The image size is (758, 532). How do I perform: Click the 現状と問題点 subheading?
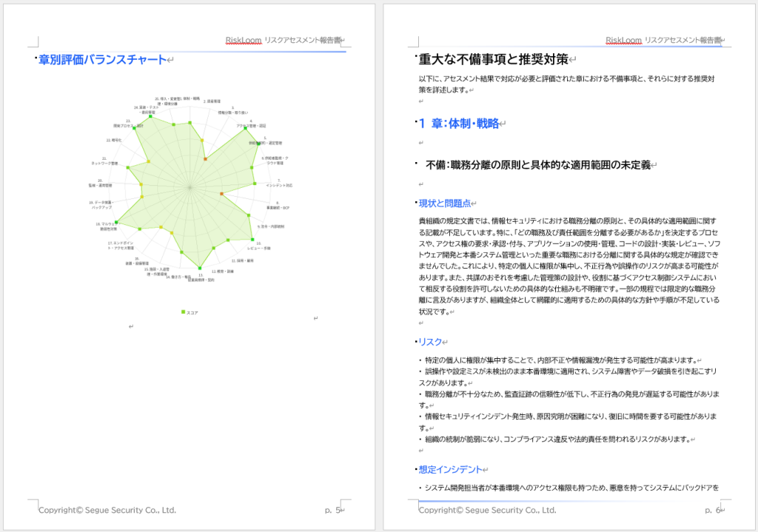pos(444,203)
